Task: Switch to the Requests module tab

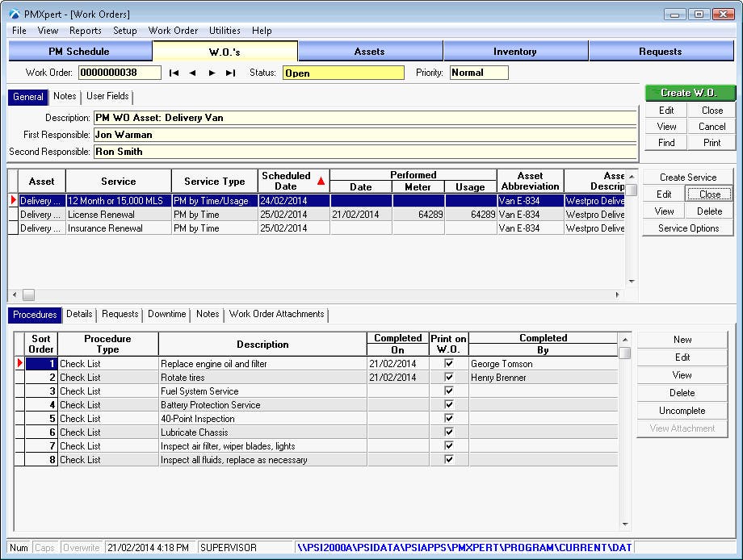Action: pyautogui.click(x=661, y=51)
